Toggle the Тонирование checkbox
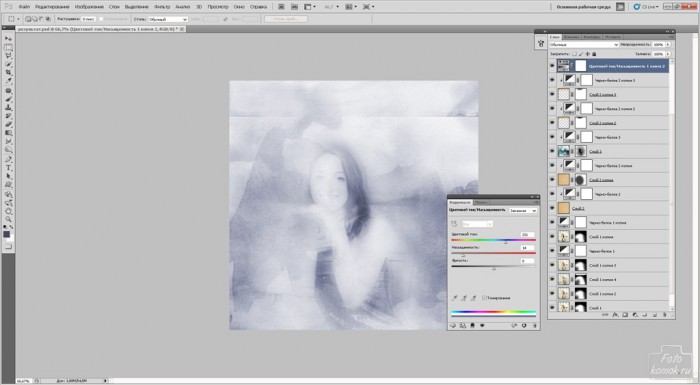The width and height of the screenshot is (700, 385). pyautogui.click(x=484, y=298)
